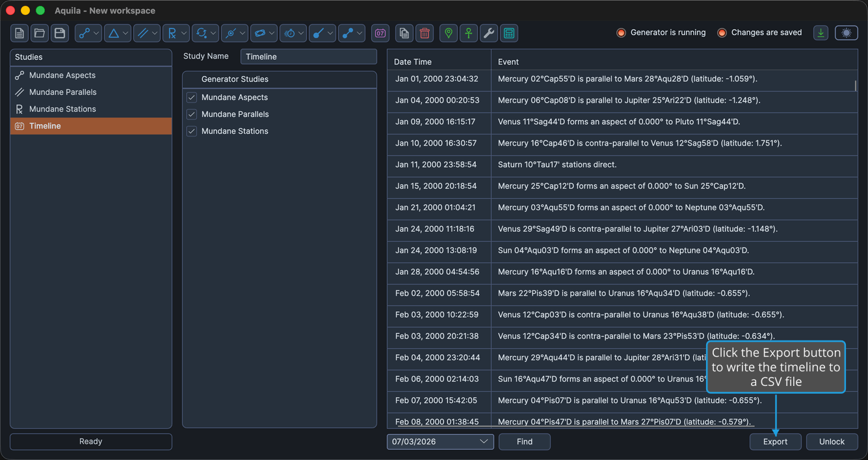This screenshot has width=868, height=460.
Task: Create a new workspace document
Action: (x=20, y=33)
